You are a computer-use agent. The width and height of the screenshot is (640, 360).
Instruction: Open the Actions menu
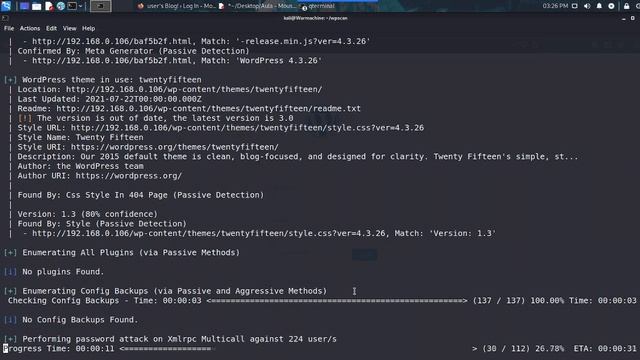tap(30, 29)
